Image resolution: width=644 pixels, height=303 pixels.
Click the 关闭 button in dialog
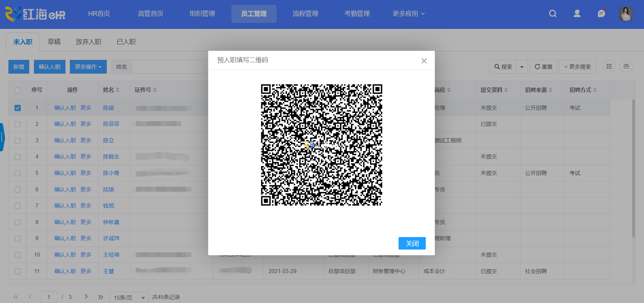click(412, 243)
